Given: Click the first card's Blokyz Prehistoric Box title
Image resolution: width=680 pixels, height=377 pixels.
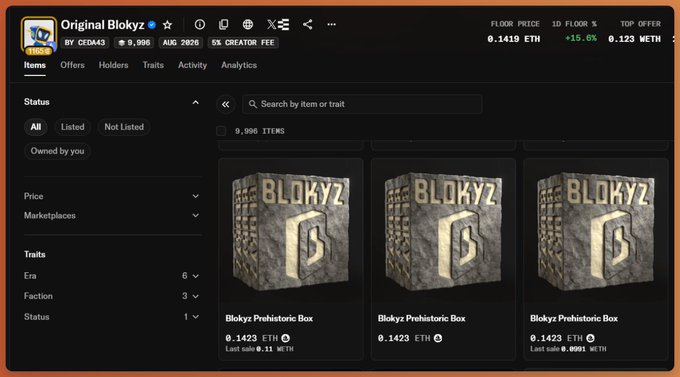Looking at the screenshot, I should pyautogui.click(x=269, y=318).
